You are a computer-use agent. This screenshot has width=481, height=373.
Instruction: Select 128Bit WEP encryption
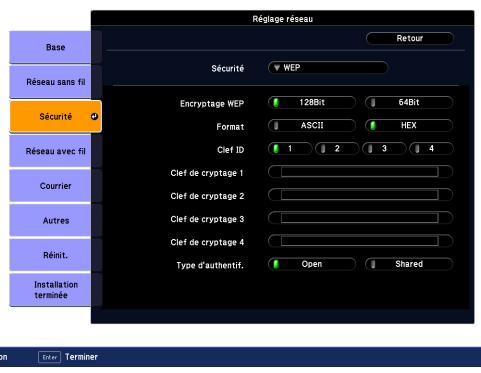312,102
